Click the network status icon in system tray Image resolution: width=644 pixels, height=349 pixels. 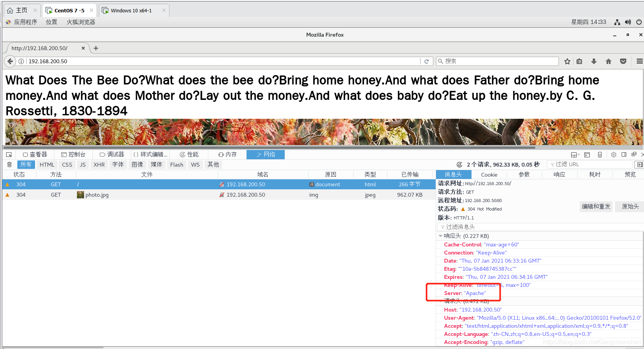(617, 22)
